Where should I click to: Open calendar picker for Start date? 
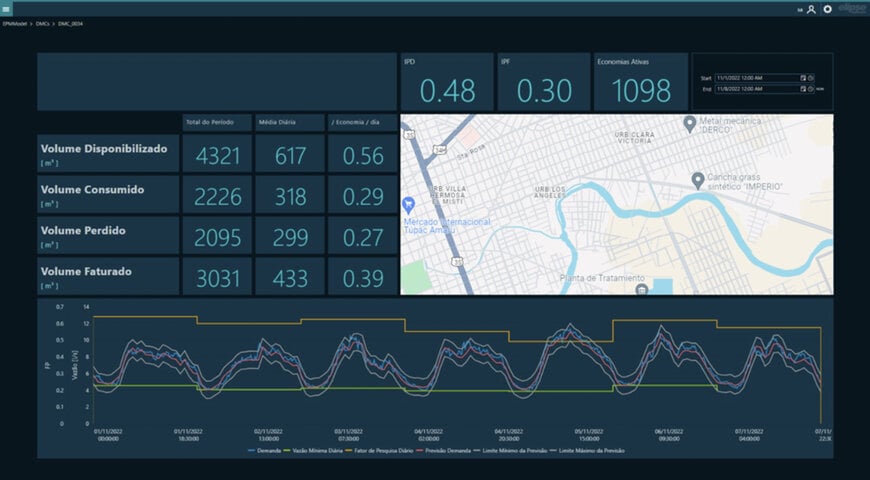coord(802,77)
